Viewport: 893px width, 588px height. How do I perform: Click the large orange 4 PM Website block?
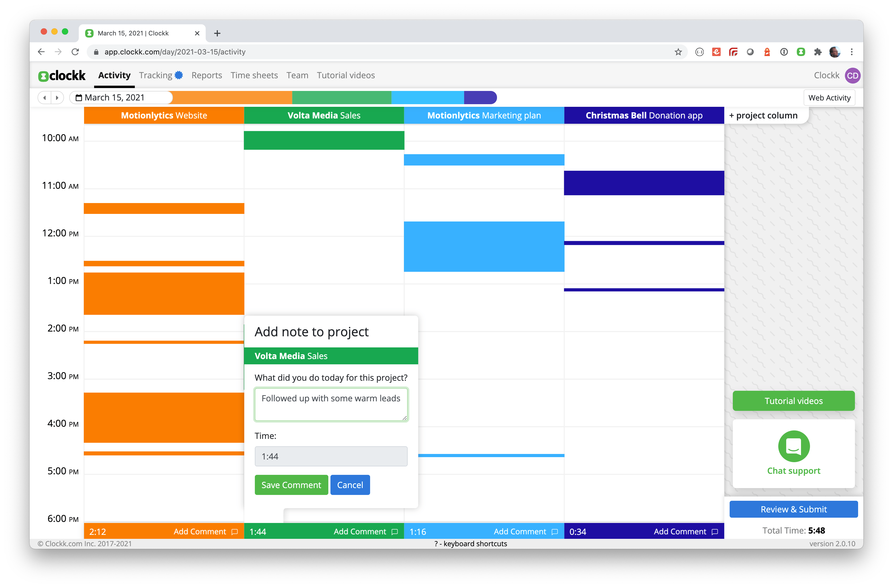coord(164,417)
